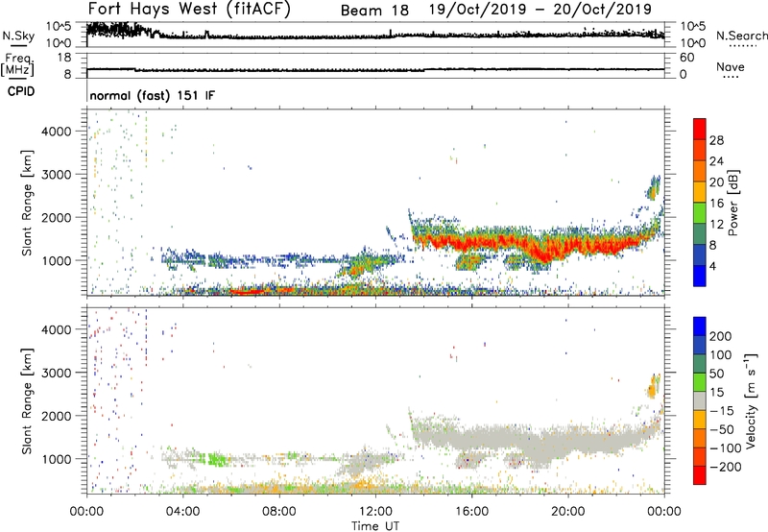The image size is (768, 532).
Task: Click the bright green 15–50 velocity color bar segment
Action: (700, 382)
